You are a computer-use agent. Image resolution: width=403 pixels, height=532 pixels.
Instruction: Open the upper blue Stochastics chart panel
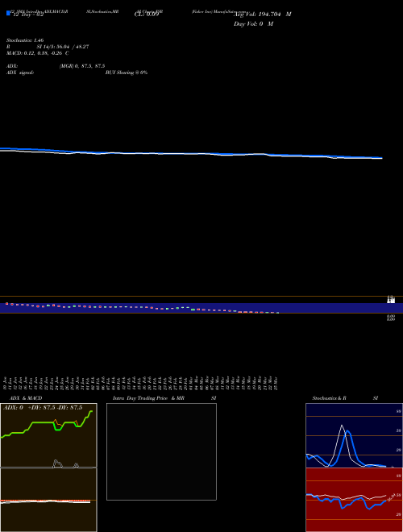click(354, 435)
